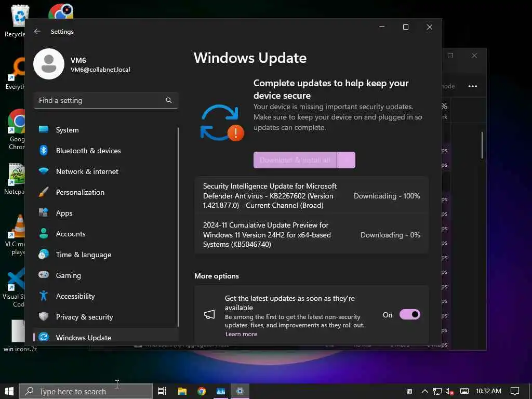Viewport: 532px width, 399px height.
Task: Select Privacy & security category
Action: (x=106, y=317)
